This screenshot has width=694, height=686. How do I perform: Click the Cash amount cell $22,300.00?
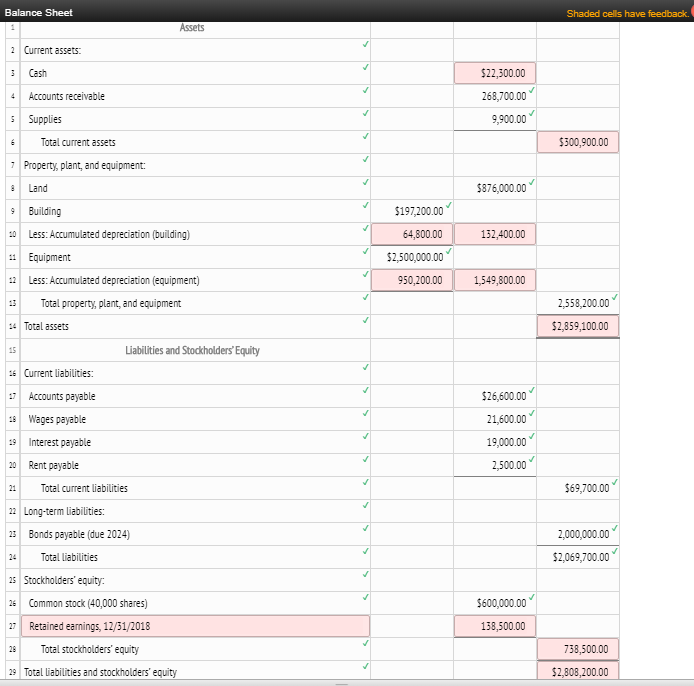coord(494,73)
